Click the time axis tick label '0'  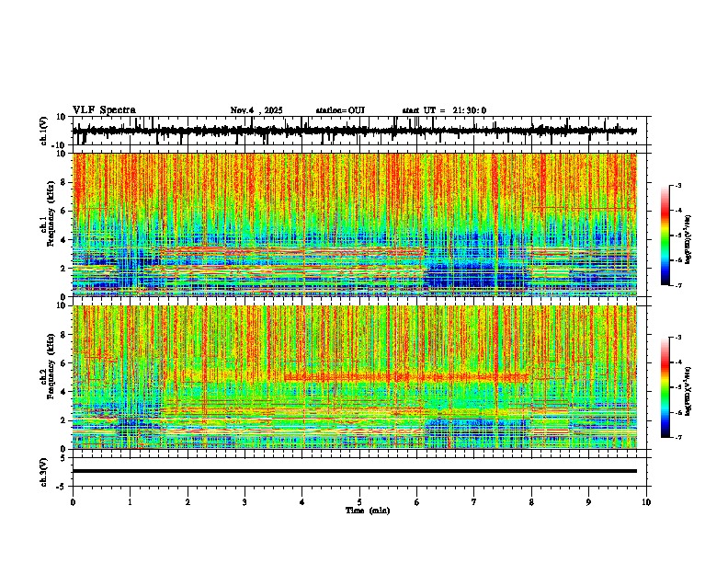click(x=73, y=502)
